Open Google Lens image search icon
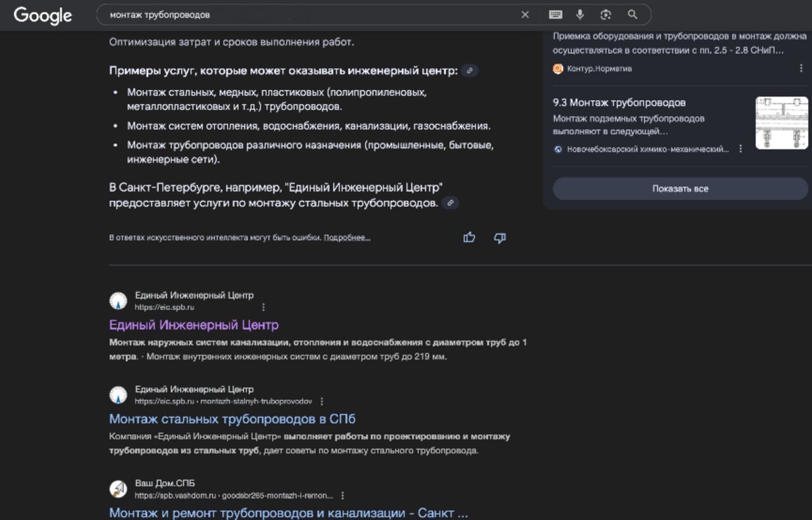812x520 pixels. [606, 14]
